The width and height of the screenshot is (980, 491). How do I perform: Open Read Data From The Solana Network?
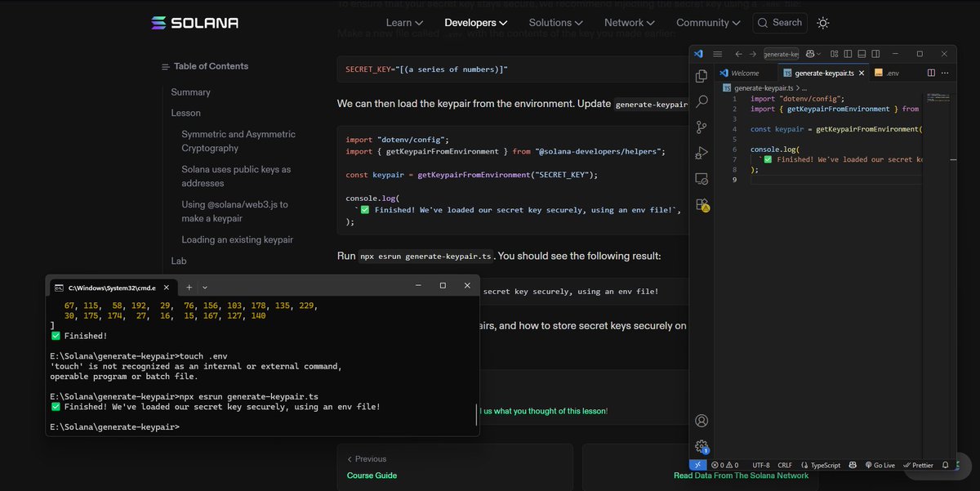(741, 475)
